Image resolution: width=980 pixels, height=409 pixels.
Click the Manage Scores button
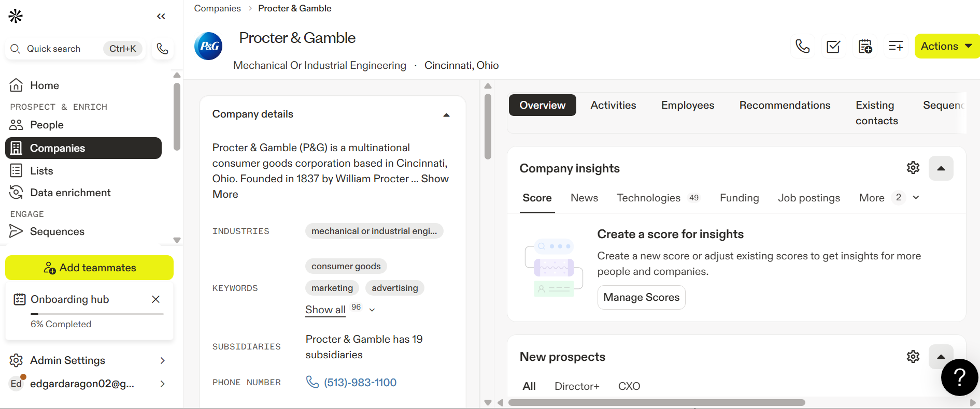click(x=641, y=297)
